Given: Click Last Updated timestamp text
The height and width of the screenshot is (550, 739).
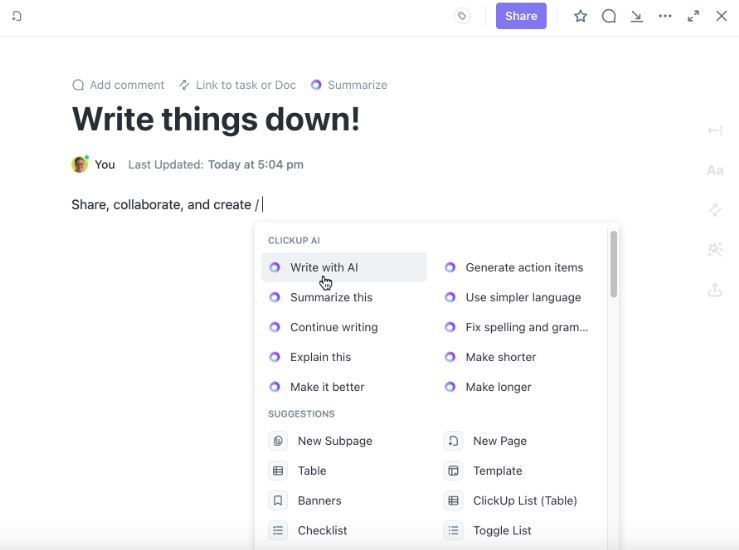Looking at the screenshot, I should pos(216,164).
